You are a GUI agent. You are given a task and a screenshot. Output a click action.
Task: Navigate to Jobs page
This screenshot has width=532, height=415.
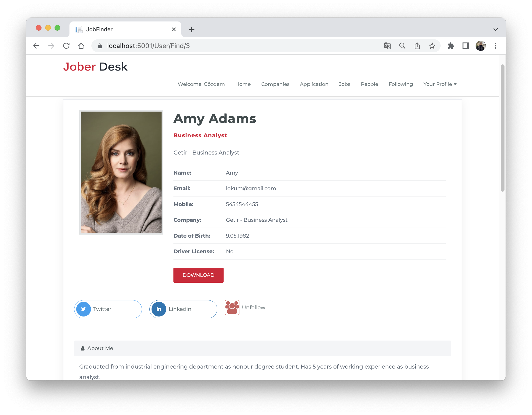click(344, 84)
